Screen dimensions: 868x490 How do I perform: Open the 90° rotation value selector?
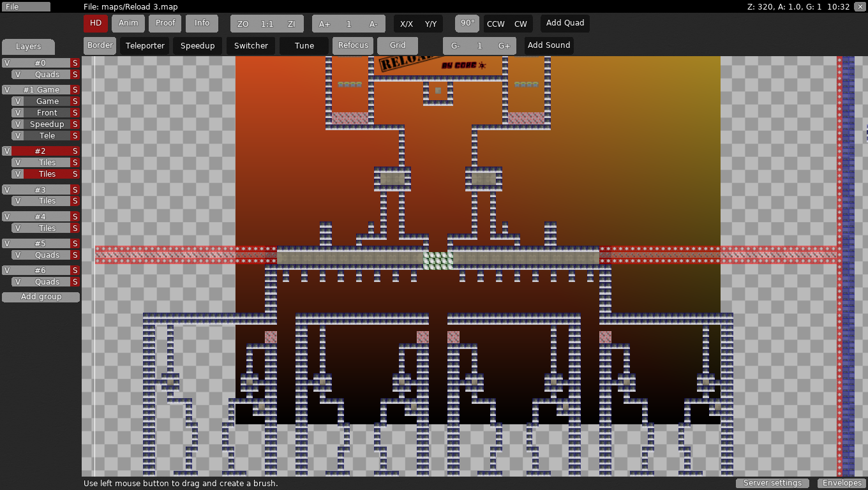pos(467,24)
